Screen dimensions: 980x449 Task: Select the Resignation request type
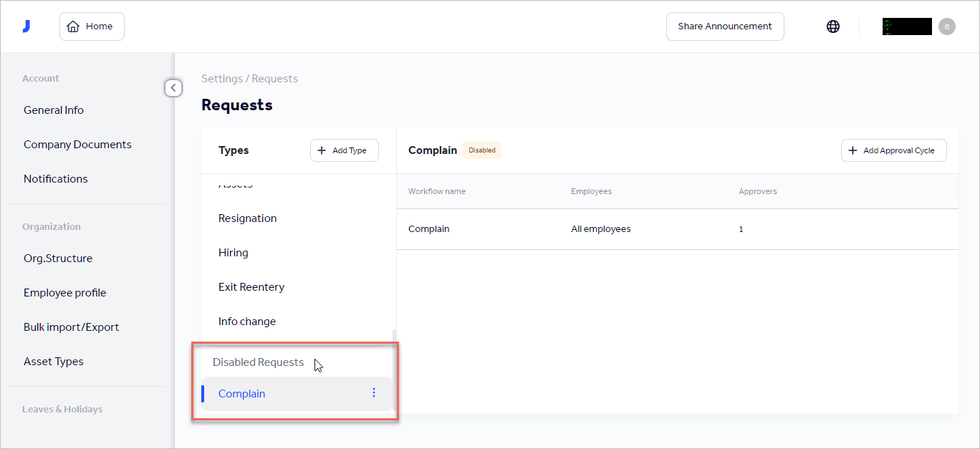pos(247,218)
